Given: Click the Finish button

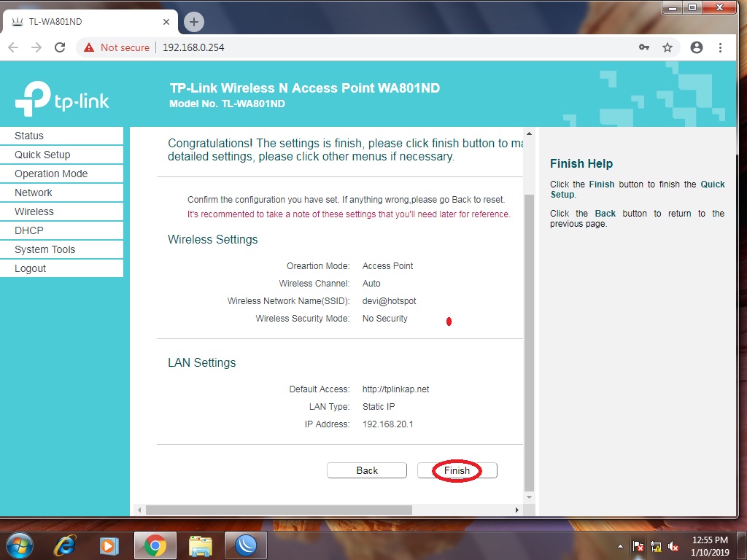Looking at the screenshot, I should pos(457,470).
